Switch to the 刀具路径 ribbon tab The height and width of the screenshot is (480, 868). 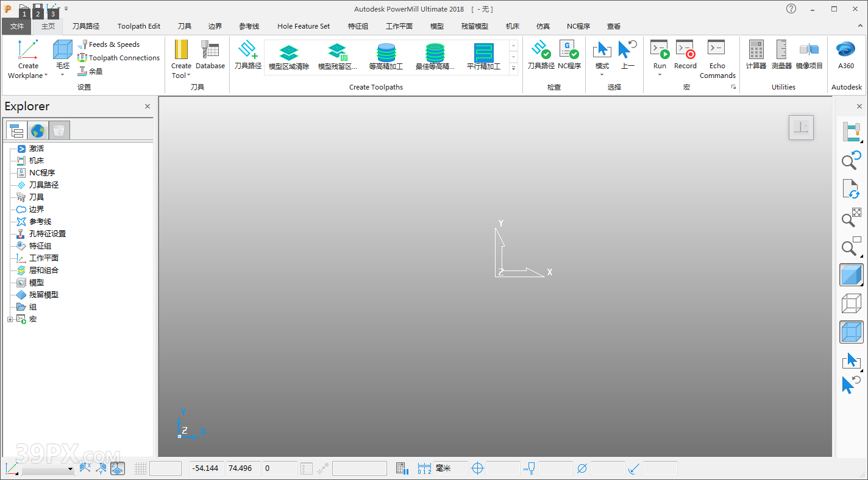86,26
